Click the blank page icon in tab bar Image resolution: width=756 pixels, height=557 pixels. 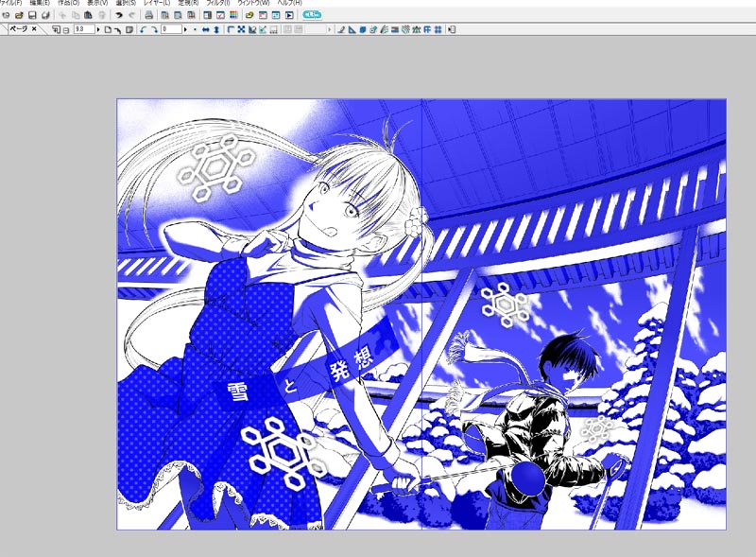(108, 29)
